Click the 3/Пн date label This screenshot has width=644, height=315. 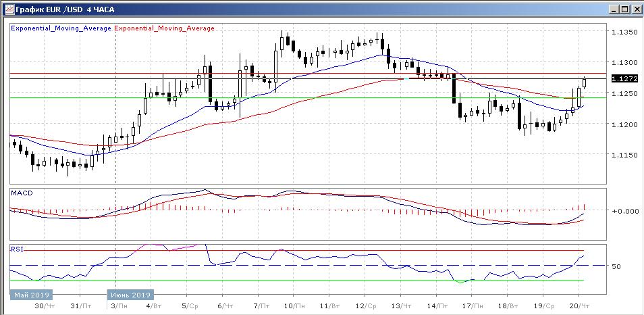point(119,306)
